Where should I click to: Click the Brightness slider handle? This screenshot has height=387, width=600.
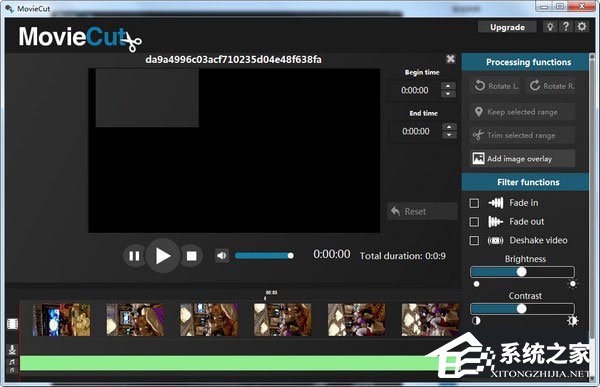tap(521, 272)
